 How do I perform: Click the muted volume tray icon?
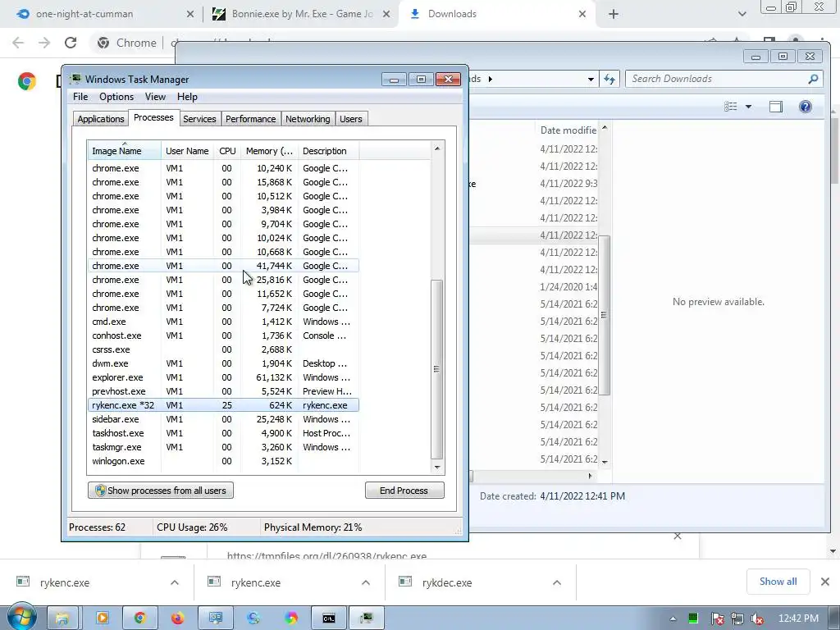(x=757, y=619)
